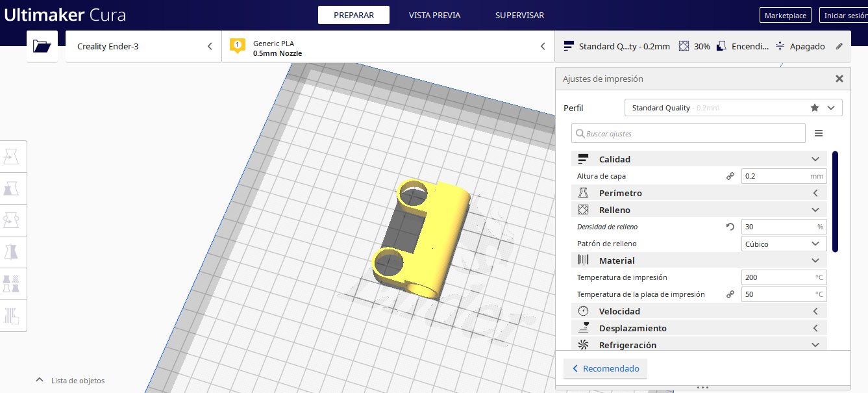Click the placa de impresión temperature field
The width and height of the screenshot is (868, 393).
[x=784, y=294]
